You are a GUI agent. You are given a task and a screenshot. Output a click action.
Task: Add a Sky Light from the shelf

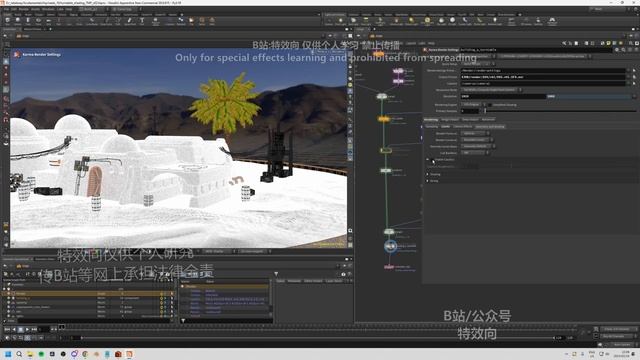pos(442,21)
